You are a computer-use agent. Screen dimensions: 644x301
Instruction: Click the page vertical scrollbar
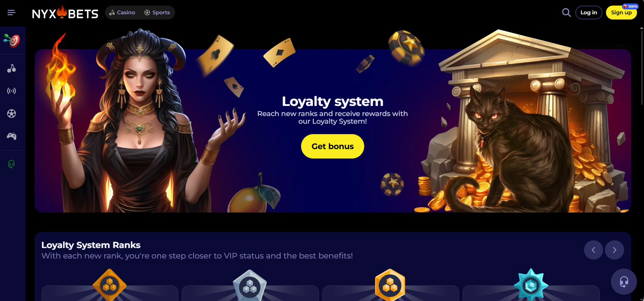(642, 66)
